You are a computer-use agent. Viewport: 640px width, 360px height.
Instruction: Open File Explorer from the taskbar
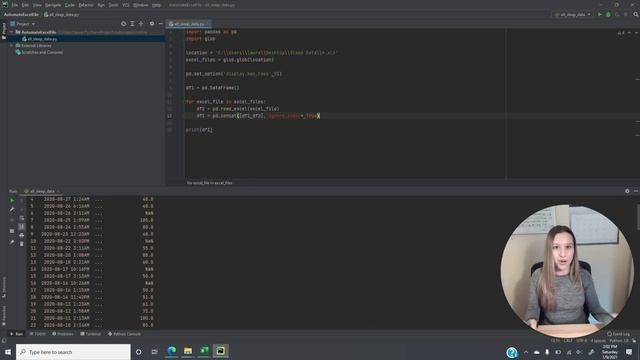[188, 351]
